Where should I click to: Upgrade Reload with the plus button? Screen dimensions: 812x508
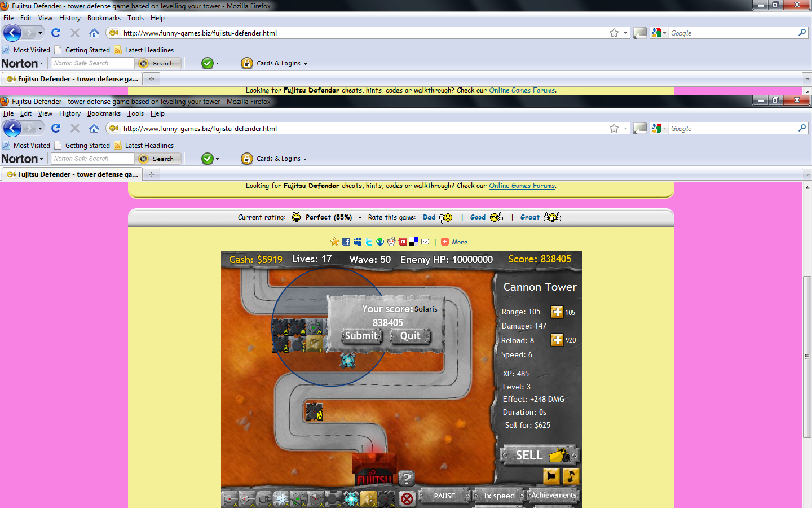click(x=557, y=340)
